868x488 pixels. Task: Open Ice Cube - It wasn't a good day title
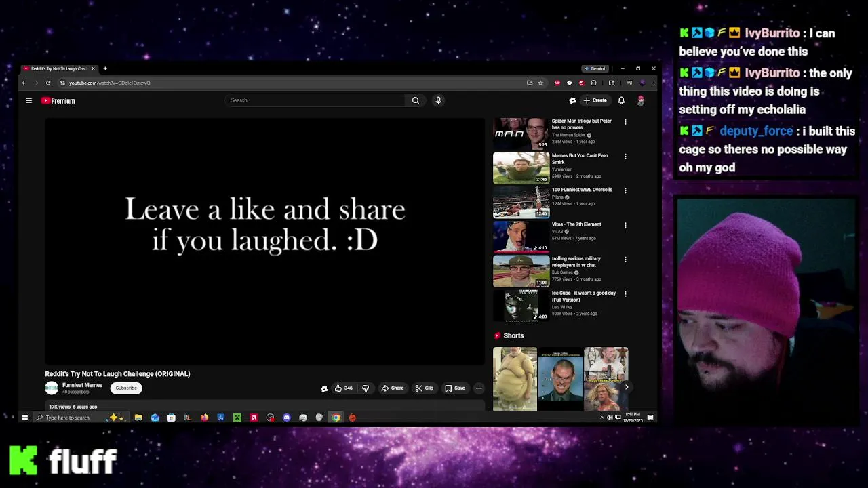[x=584, y=296]
